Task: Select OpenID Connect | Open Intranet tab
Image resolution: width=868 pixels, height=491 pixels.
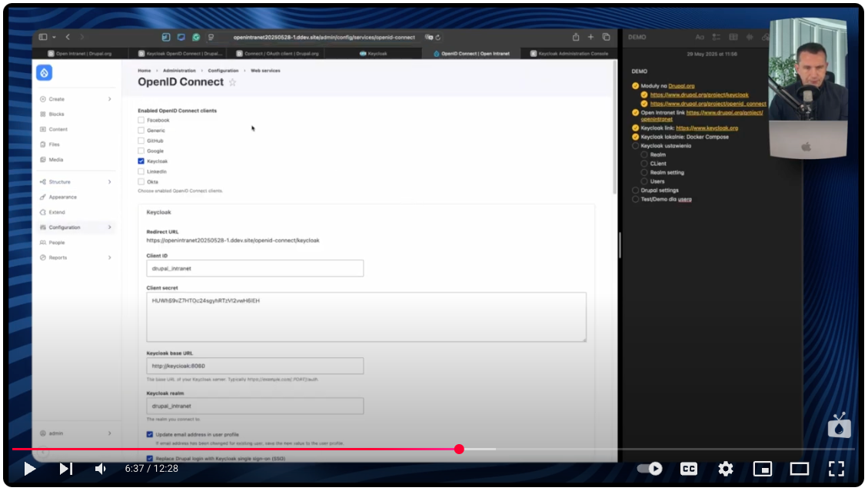Action: point(471,54)
